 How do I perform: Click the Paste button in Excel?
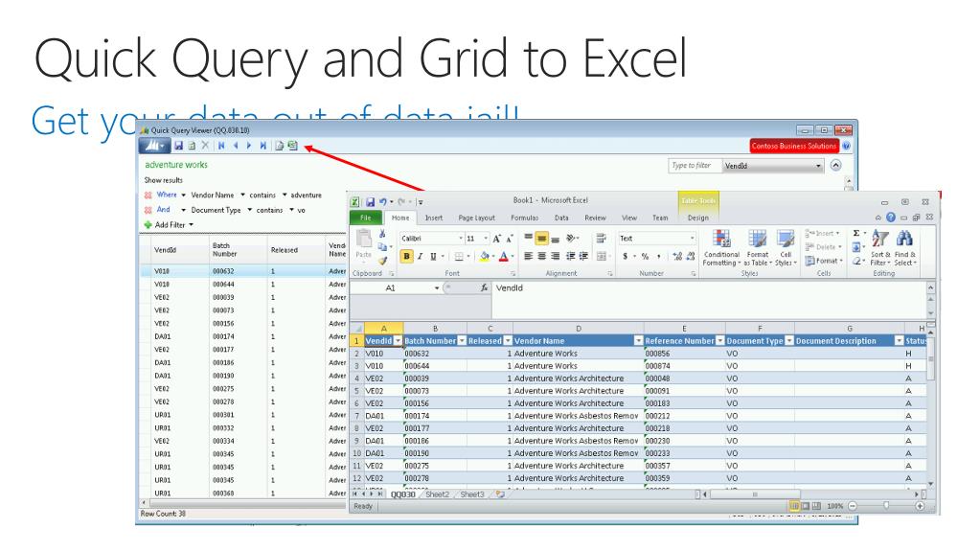click(x=364, y=244)
